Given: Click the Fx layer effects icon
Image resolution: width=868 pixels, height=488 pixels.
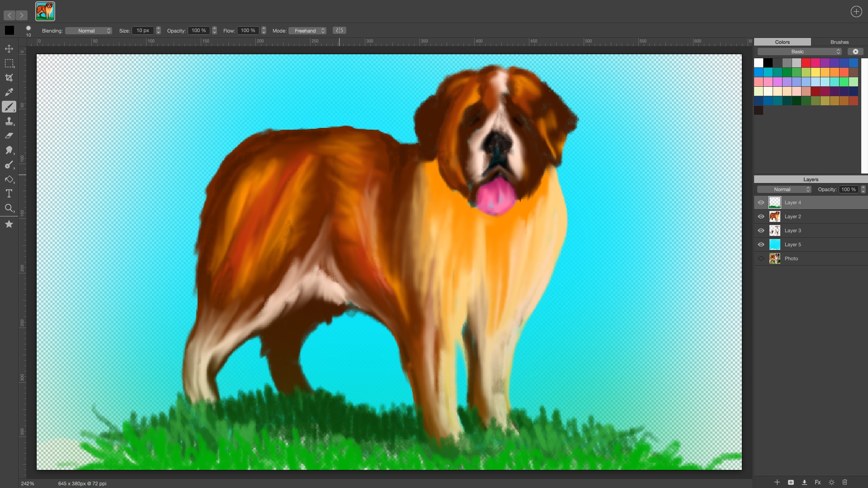Looking at the screenshot, I should click(x=818, y=482).
